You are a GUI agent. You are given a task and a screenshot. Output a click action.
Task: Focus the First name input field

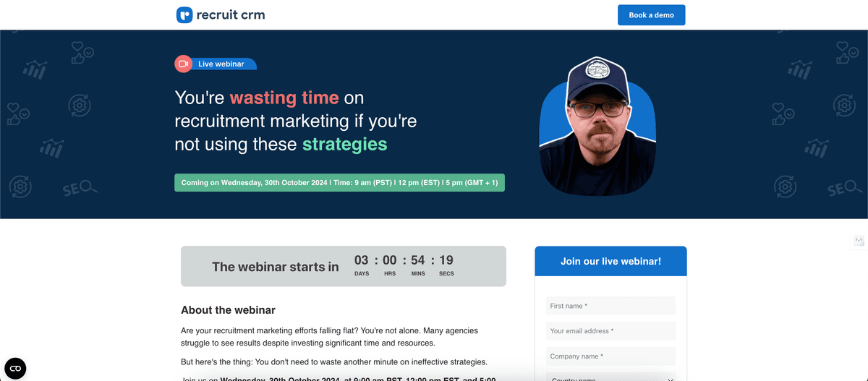pyautogui.click(x=610, y=306)
